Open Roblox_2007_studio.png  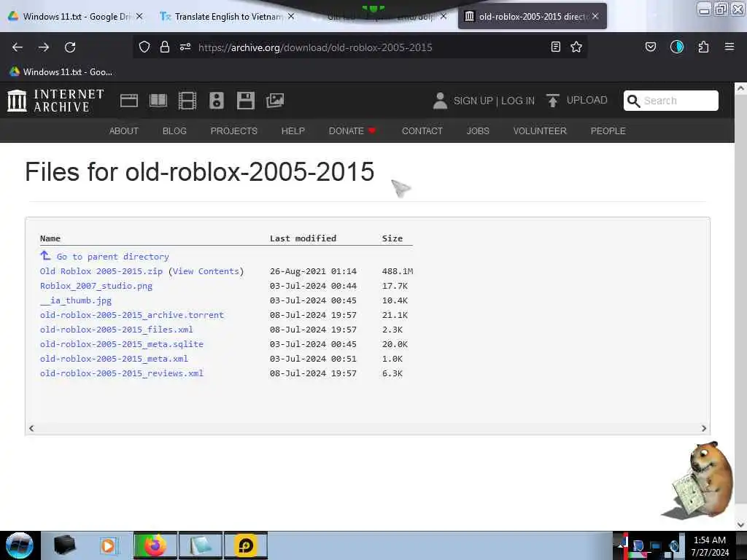point(96,286)
